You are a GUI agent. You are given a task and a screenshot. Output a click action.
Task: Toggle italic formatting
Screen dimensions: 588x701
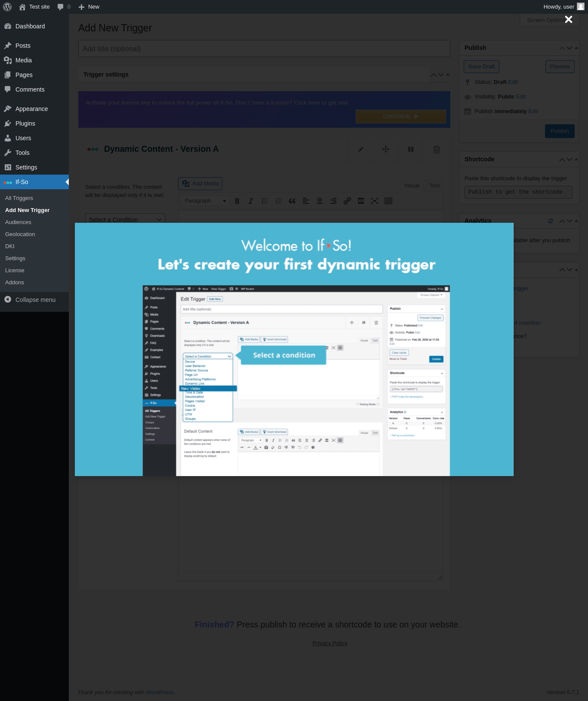[251, 201]
